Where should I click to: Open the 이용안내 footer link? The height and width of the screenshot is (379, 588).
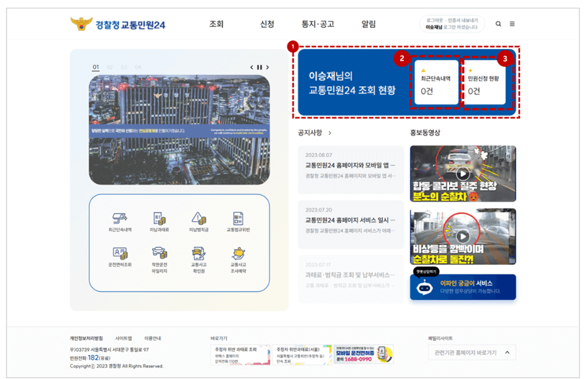coord(153,339)
